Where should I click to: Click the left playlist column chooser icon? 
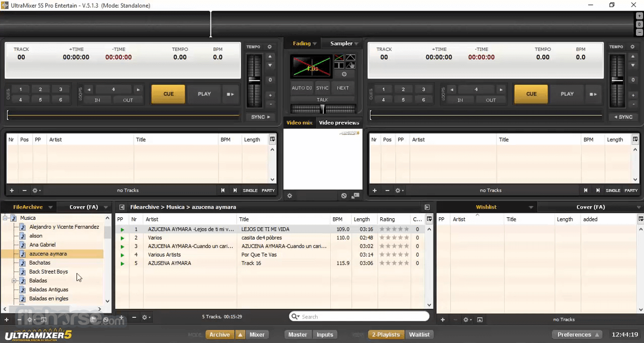point(272,139)
